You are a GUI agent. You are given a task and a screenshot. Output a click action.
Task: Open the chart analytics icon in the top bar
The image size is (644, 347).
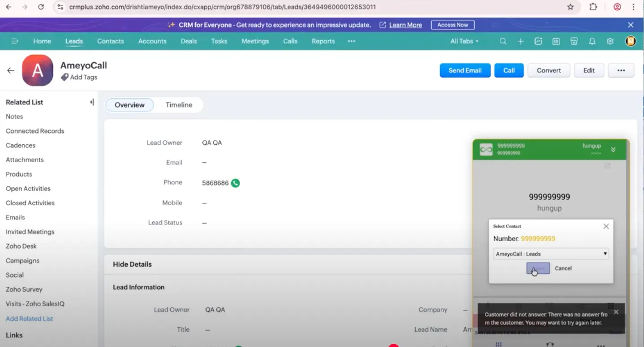click(x=538, y=41)
